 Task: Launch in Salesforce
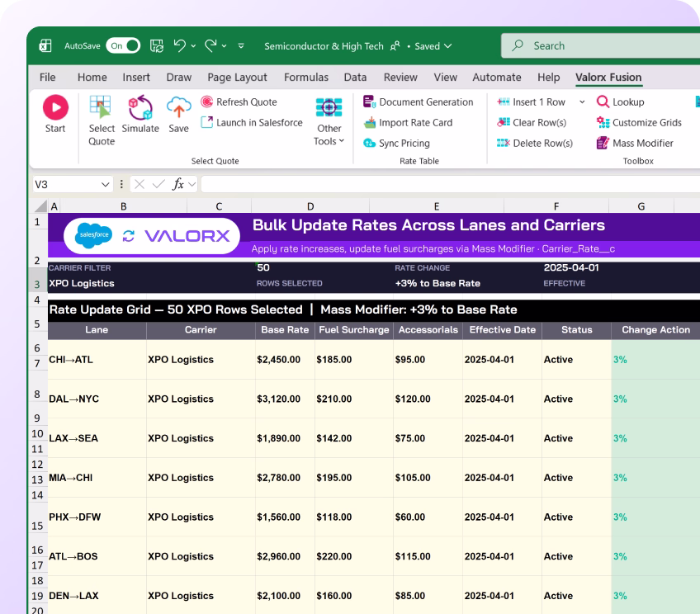click(x=252, y=122)
